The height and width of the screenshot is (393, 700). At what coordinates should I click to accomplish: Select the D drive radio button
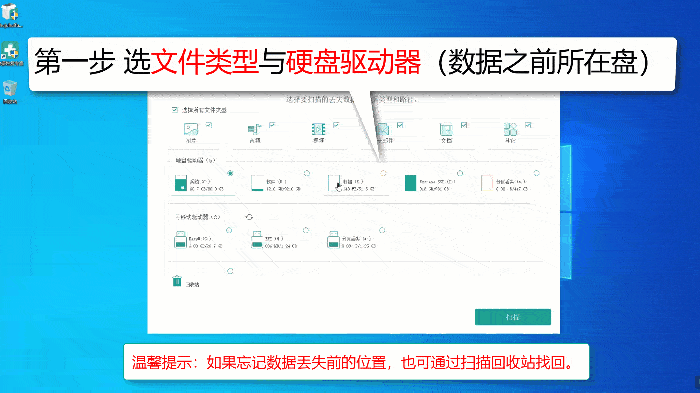tap(307, 173)
